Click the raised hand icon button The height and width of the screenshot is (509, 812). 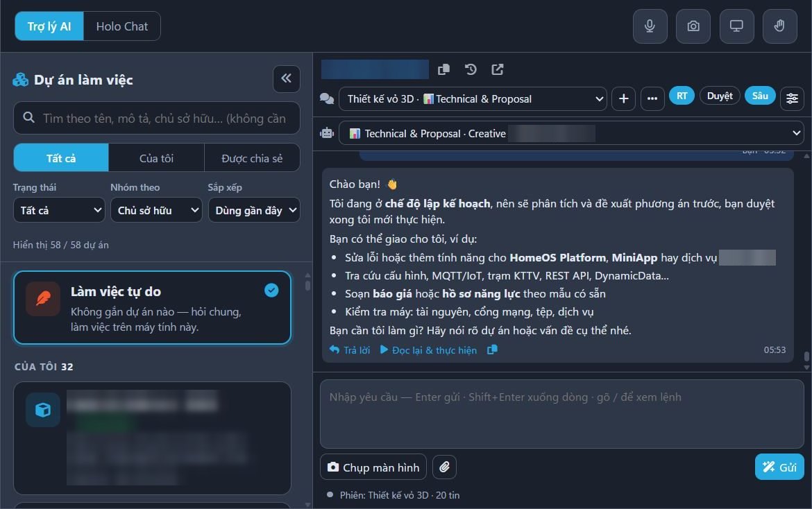[x=780, y=26]
